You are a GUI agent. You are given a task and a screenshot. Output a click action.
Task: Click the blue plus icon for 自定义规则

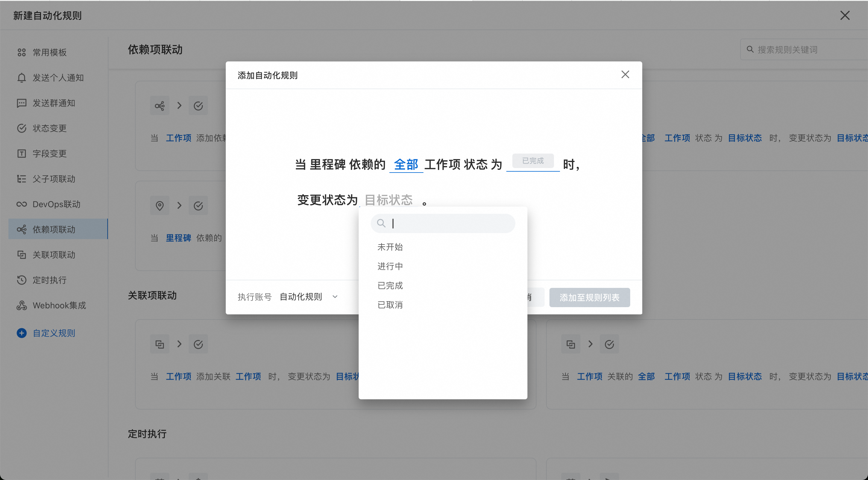click(x=22, y=333)
